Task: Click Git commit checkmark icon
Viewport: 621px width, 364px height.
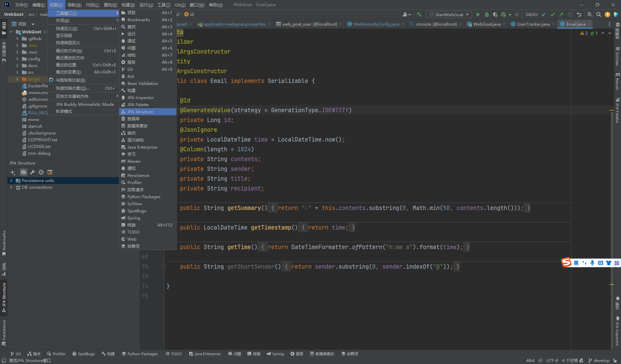Action: click(553, 14)
